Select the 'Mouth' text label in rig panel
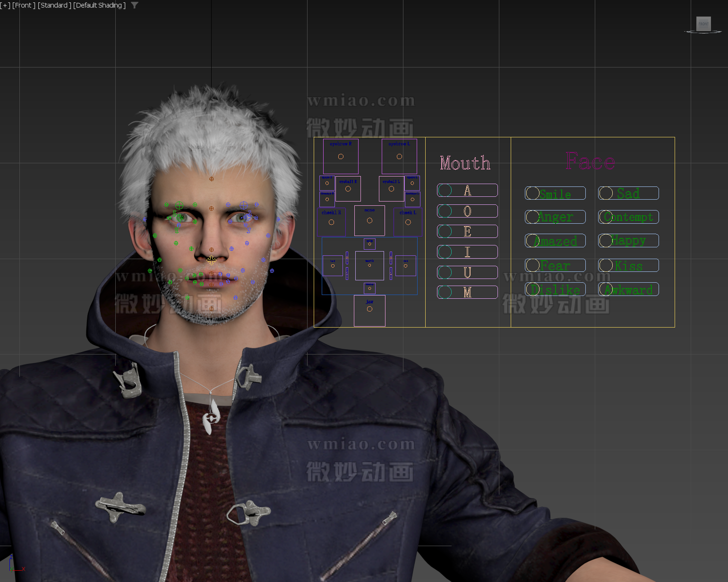This screenshot has height=582, width=728. coord(465,163)
